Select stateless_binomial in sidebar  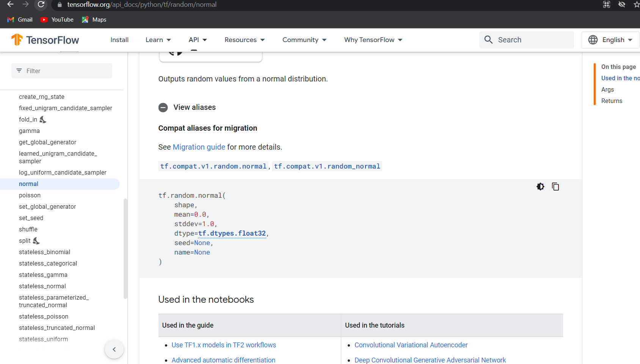44,252
